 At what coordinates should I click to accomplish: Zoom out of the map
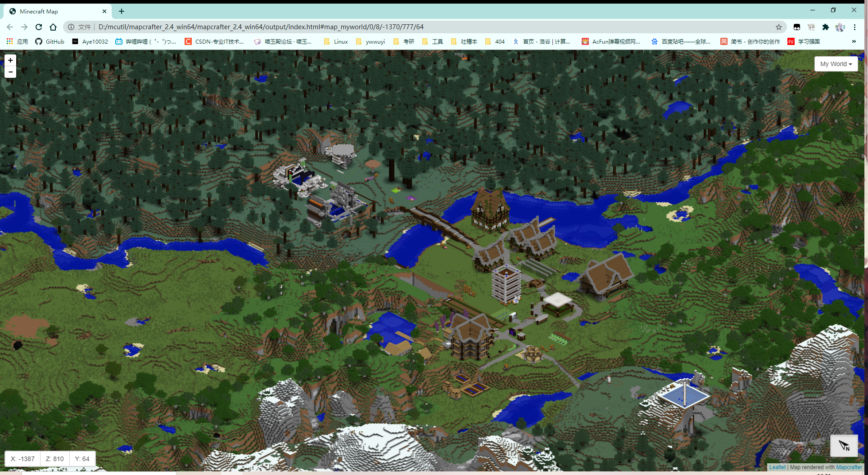10,72
